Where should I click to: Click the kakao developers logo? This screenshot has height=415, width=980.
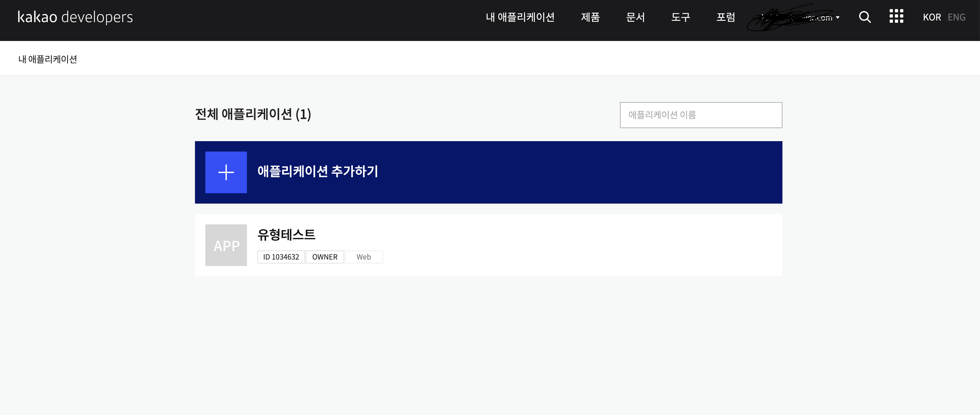coord(75,17)
